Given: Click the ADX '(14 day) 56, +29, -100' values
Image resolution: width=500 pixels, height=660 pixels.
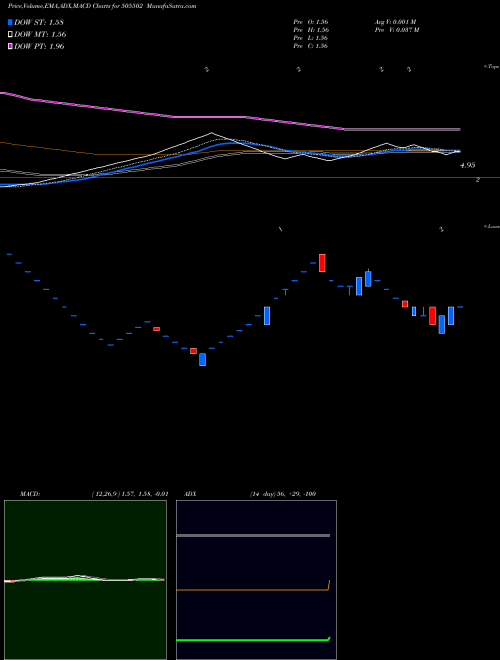Looking at the screenshot, I should (283, 494).
